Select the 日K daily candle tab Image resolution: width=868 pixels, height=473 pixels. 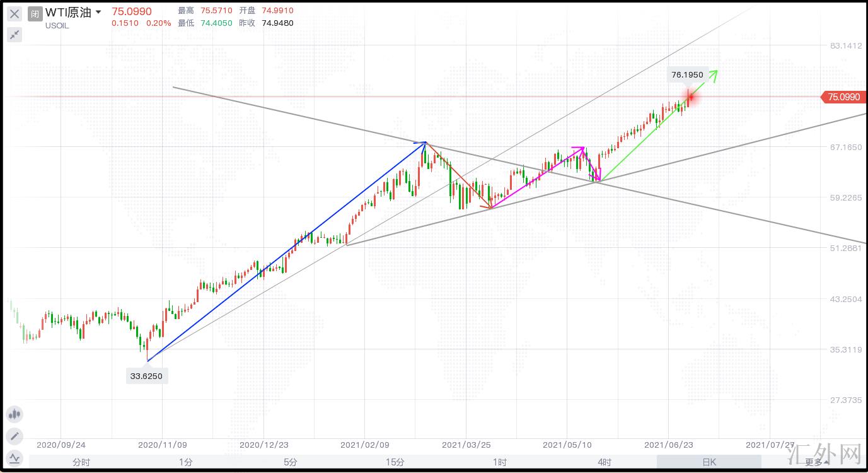pos(709,462)
